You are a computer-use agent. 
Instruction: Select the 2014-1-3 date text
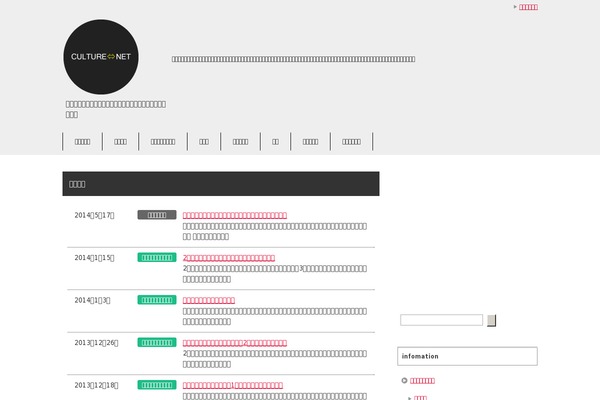pos(92,300)
